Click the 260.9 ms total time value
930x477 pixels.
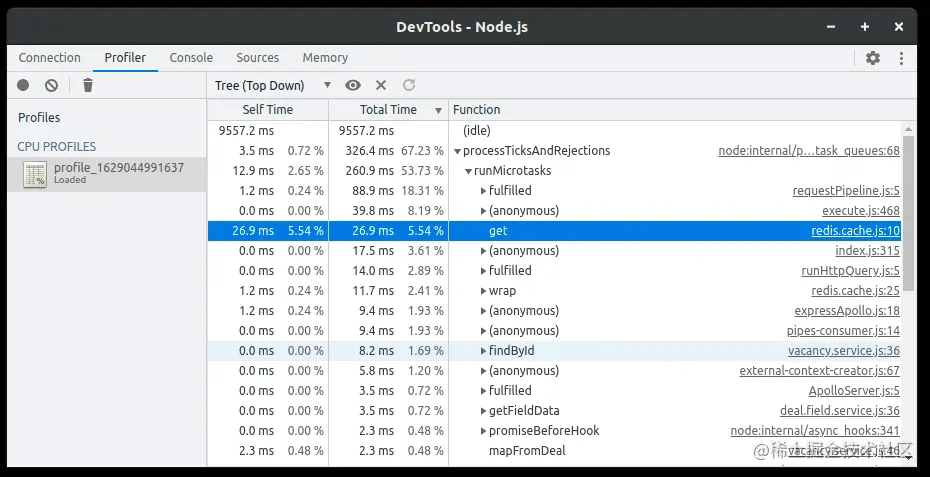[x=370, y=171]
